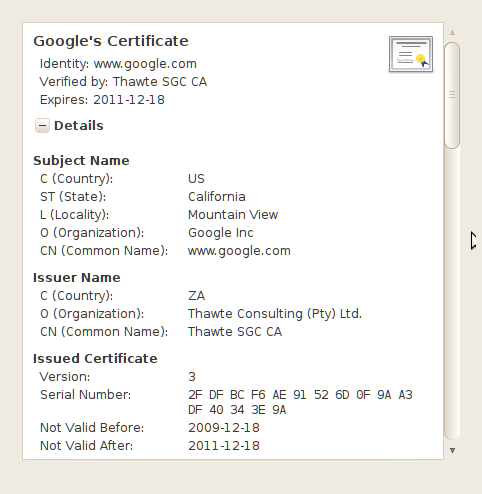Click the Mountain View locality value
This screenshot has width=482, height=494.
(233, 215)
